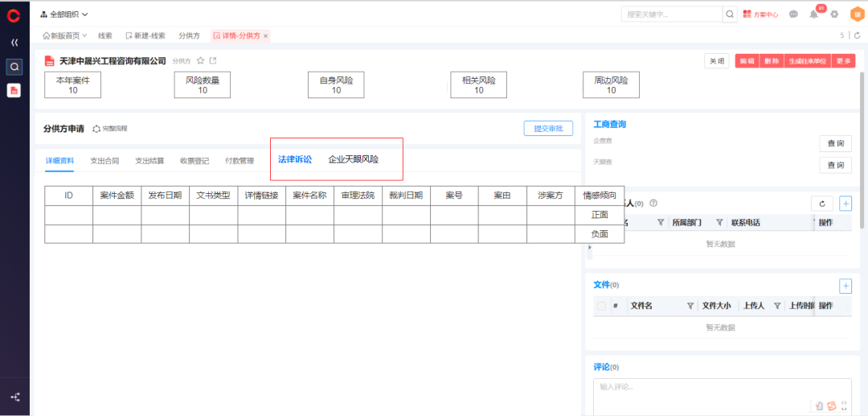Click the 审理法院 column header
This screenshot has width=868, height=416.
click(358, 196)
